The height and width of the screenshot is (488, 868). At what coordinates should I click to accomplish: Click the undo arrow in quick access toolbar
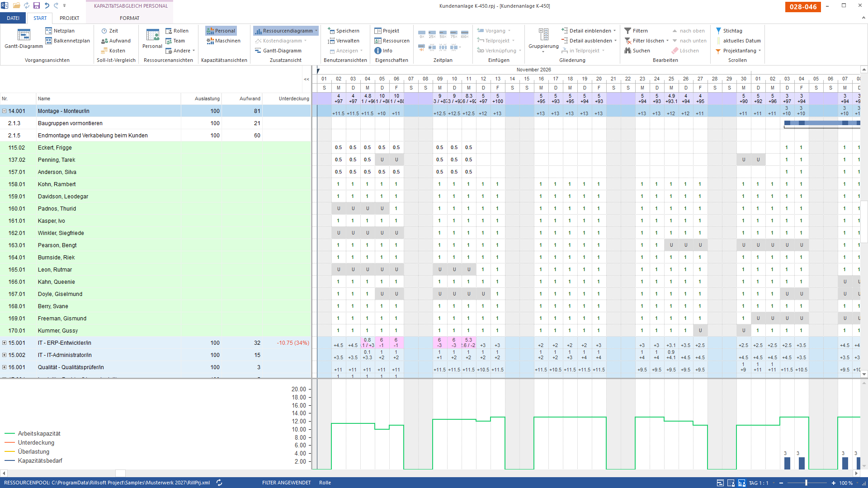(x=47, y=5)
